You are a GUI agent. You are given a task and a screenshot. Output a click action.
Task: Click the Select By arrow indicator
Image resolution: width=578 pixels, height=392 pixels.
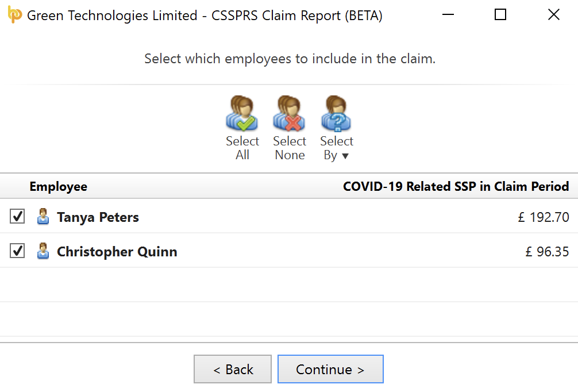[345, 156]
